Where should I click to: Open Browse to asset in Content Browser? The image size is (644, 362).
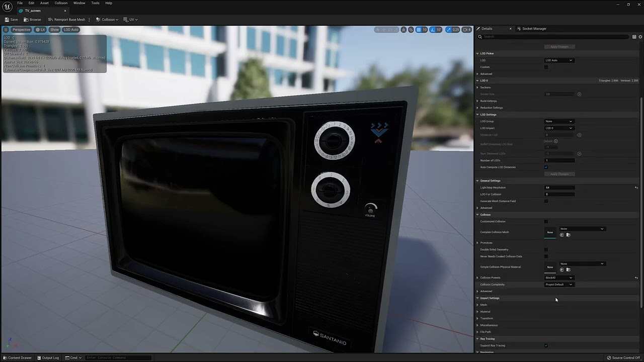(x=32, y=20)
